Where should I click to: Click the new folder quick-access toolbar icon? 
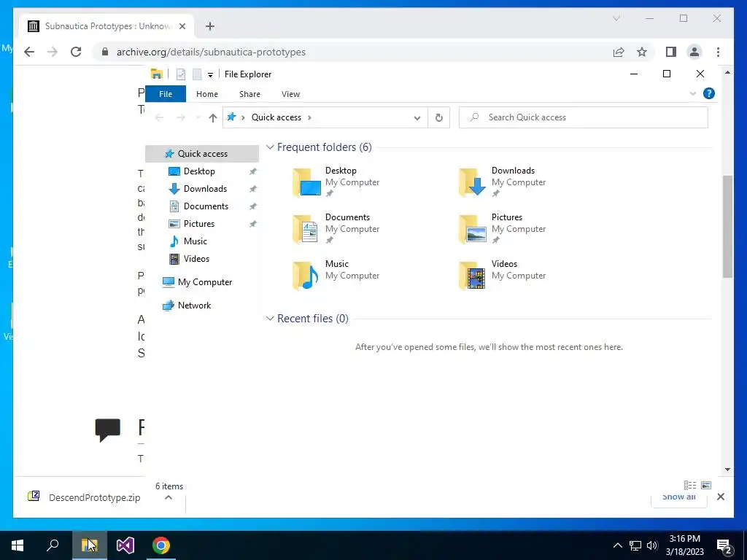[197, 74]
